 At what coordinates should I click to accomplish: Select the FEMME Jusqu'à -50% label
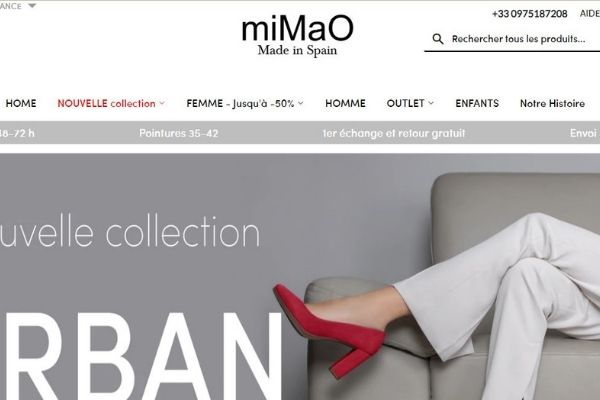[x=240, y=103]
